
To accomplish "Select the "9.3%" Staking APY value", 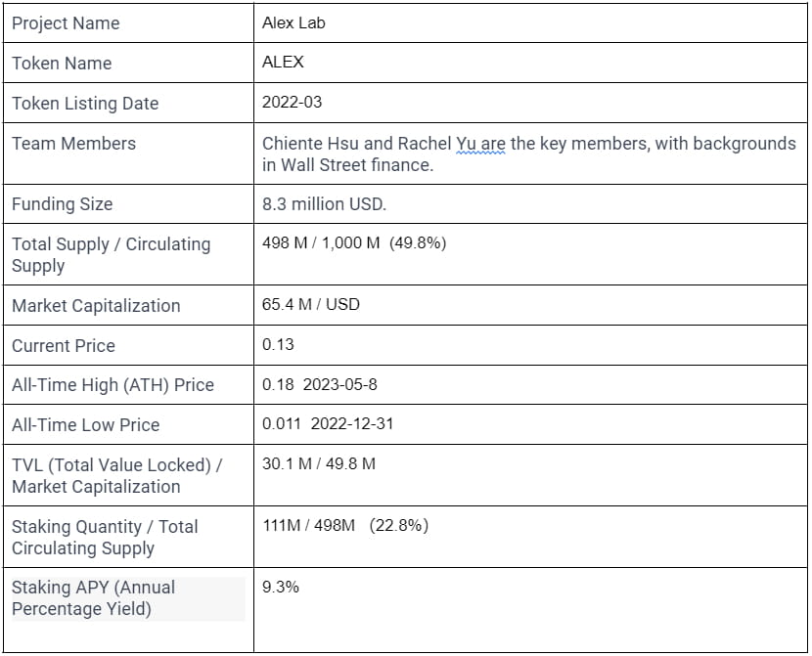I will click(x=280, y=587).
